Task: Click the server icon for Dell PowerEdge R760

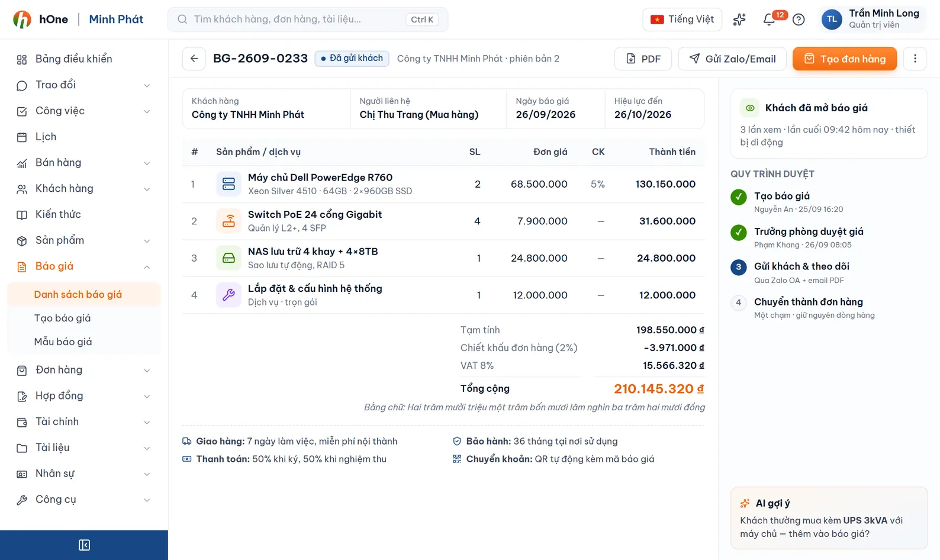Action: point(228,184)
